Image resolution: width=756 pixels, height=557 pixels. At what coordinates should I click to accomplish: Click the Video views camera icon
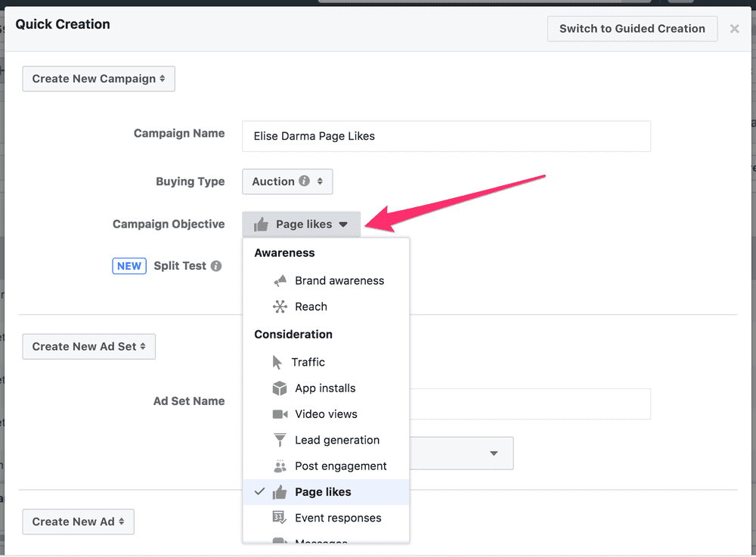(280, 414)
